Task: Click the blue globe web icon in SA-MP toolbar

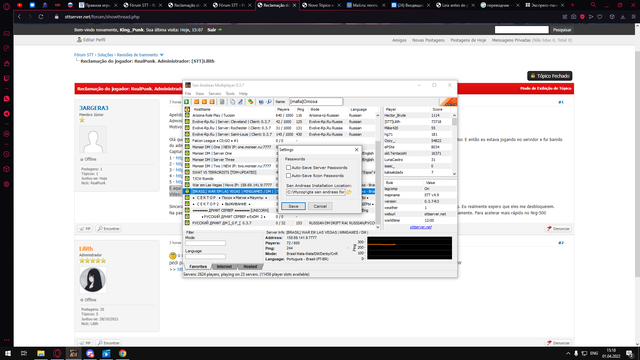Action: click(261, 102)
